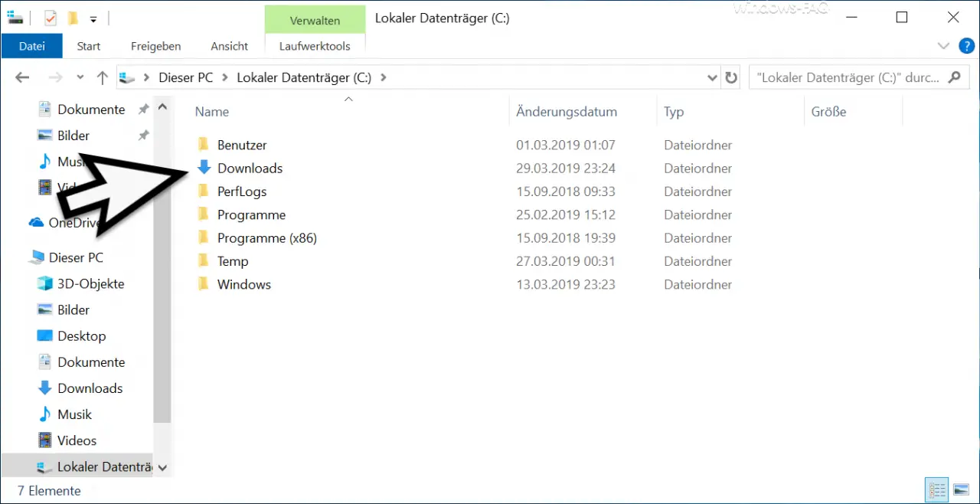Viewport: 980px width, 504px height.
Task: Select the Programme folder name
Action: [x=251, y=214]
